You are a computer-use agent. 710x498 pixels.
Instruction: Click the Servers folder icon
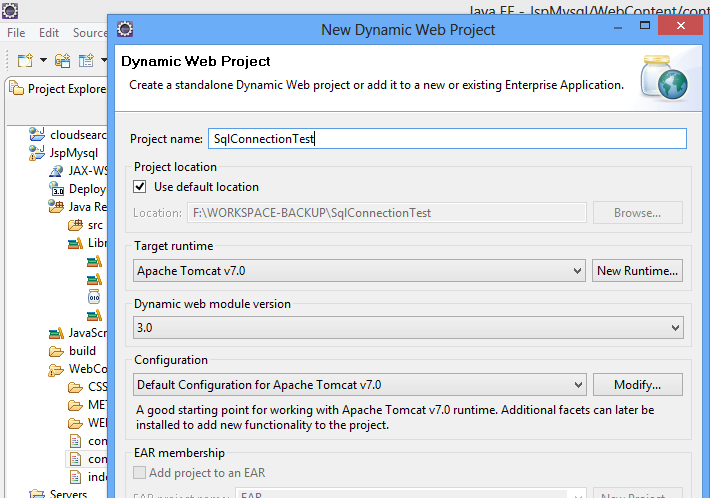click(x=37, y=493)
